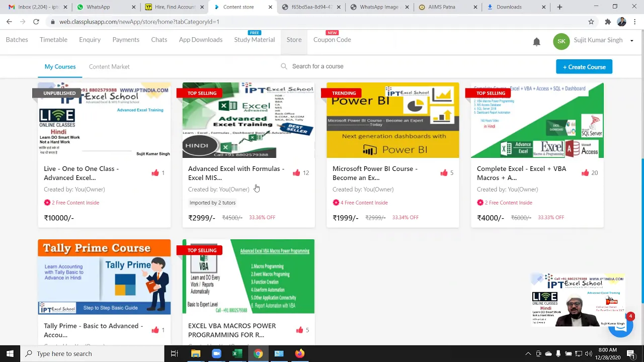Open the Power BI course thumbnail

[x=393, y=120]
